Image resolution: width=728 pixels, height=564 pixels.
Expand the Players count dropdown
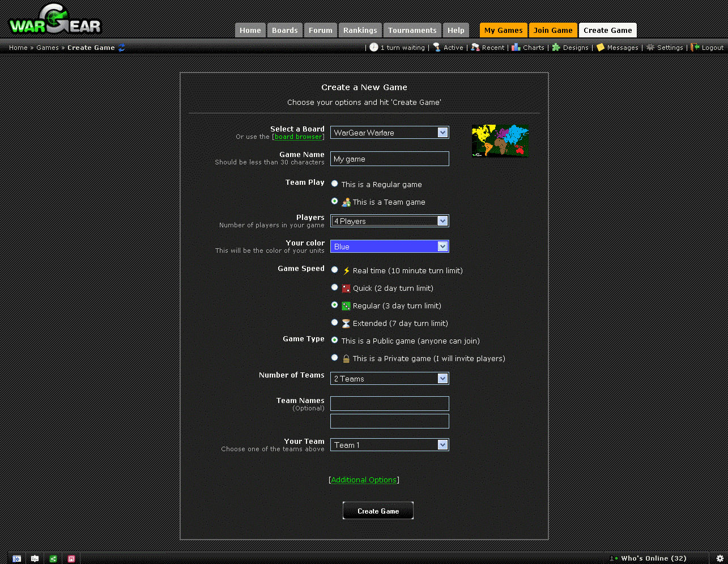point(390,221)
